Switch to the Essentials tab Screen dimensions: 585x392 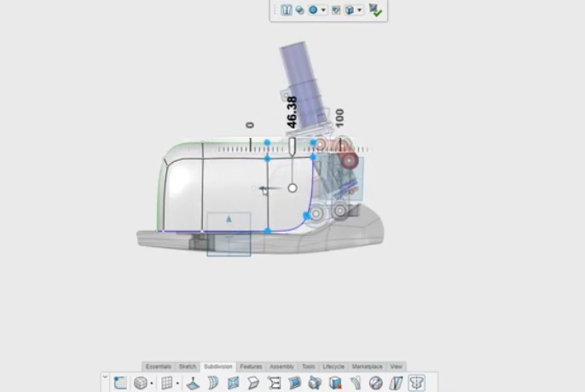[x=159, y=366]
